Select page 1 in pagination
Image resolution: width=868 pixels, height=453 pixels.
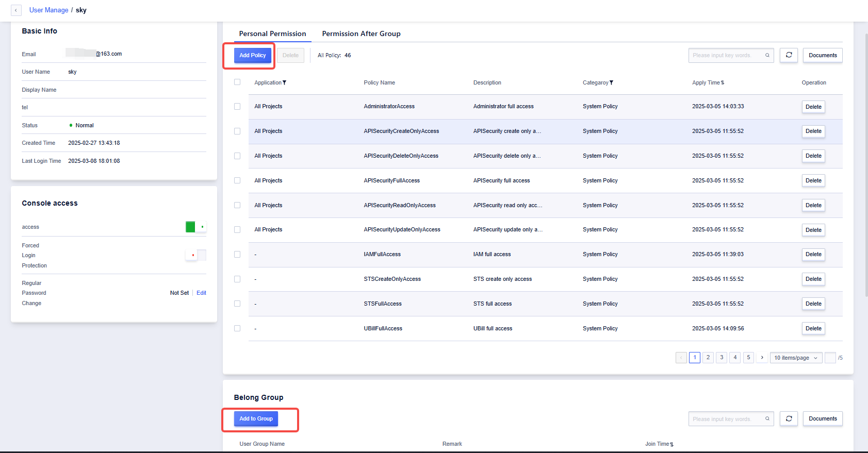tap(695, 358)
